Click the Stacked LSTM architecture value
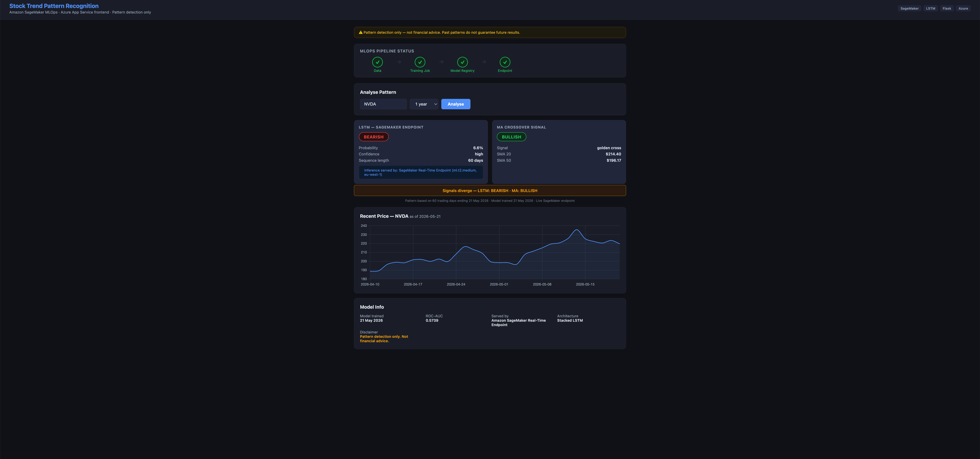 tap(570, 321)
